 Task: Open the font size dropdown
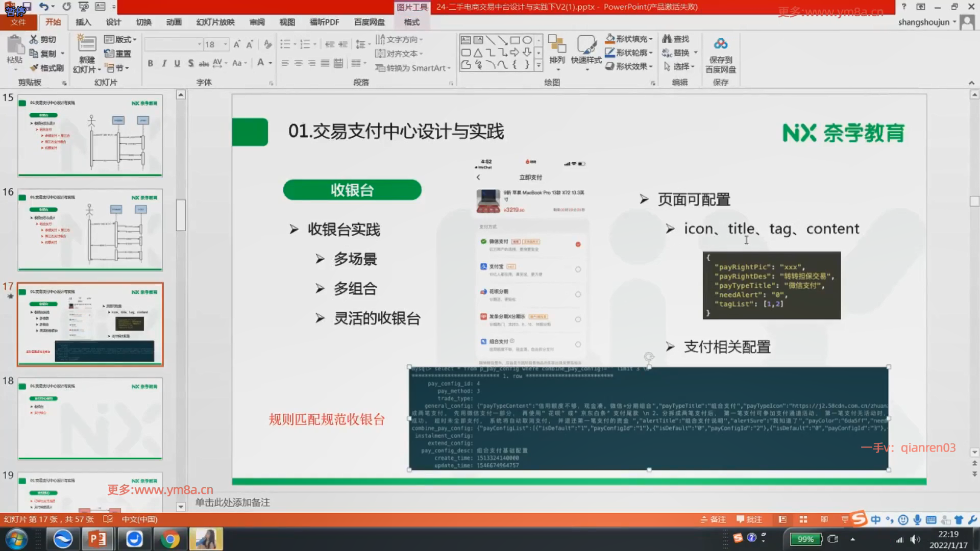[x=225, y=44]
